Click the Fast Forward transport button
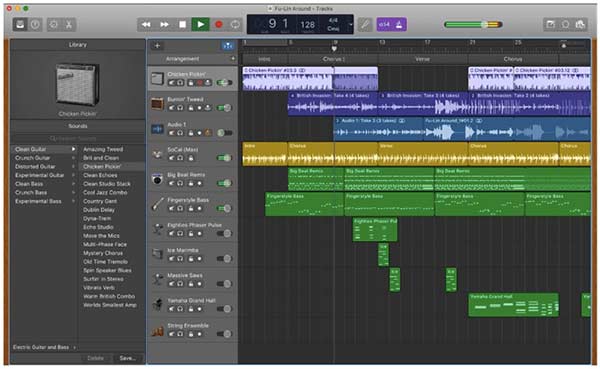 click(165, 24)
